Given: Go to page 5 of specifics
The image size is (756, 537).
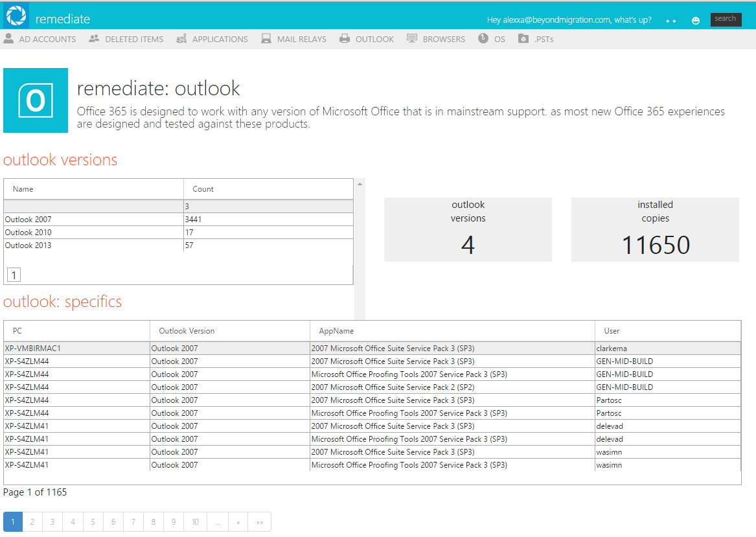Looking at the screenshot, I should click(x=93, y=522).
